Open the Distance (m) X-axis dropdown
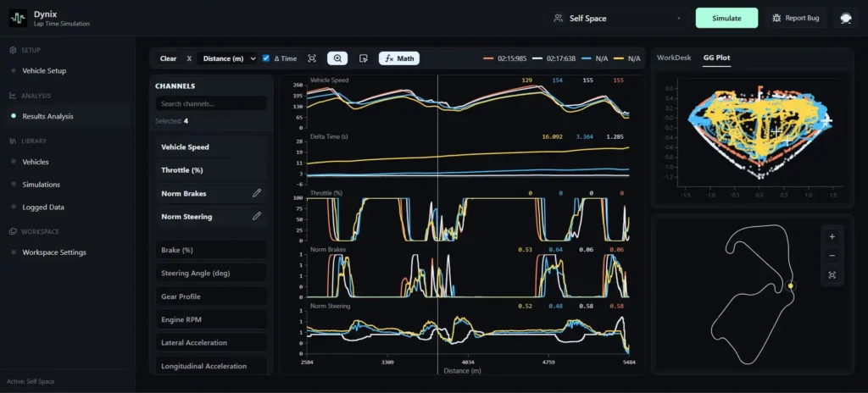 tap(227, 58)
